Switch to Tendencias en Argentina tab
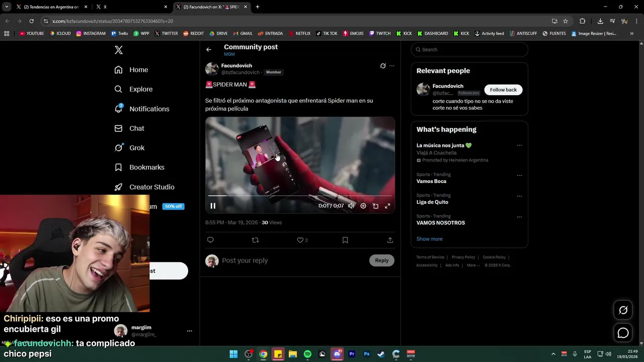Viewport: 644px width, 362px height. point(51,7)
